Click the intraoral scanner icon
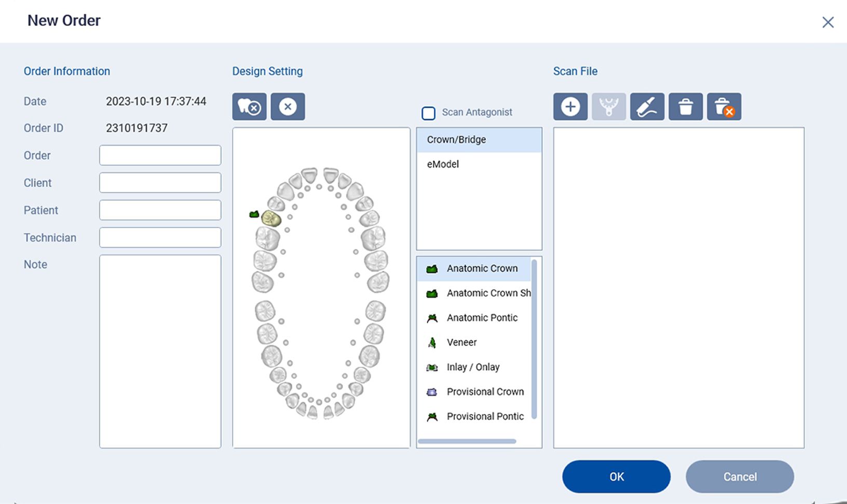The image size is (847, 504). pos(647,106)
